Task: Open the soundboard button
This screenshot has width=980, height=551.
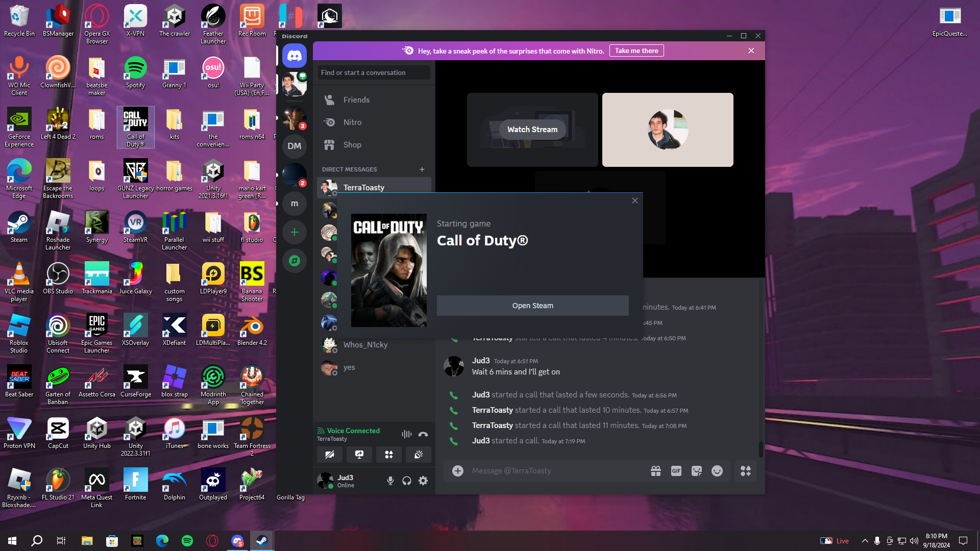Action: pos(419,455)
